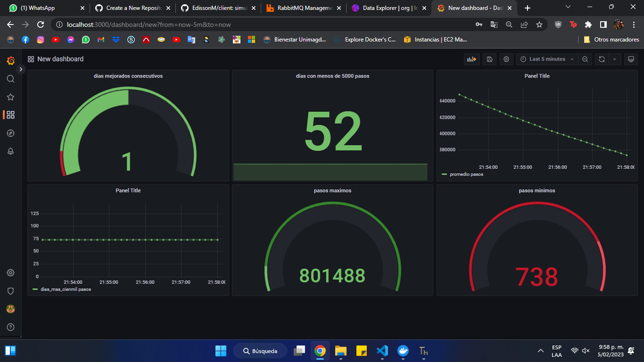Open the Help question mark icon
This screenshot has height=362, width=644.
[x=10, y=327]
